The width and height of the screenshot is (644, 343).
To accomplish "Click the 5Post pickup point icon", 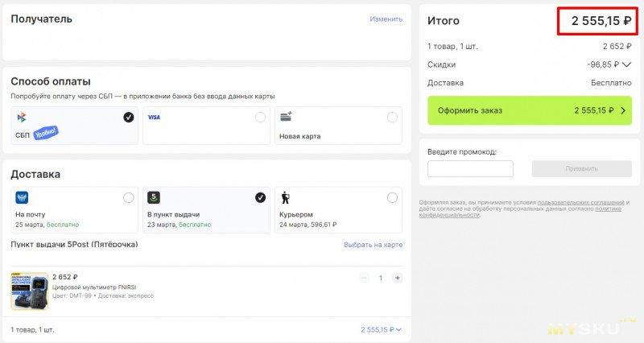I will click(154, 197).
